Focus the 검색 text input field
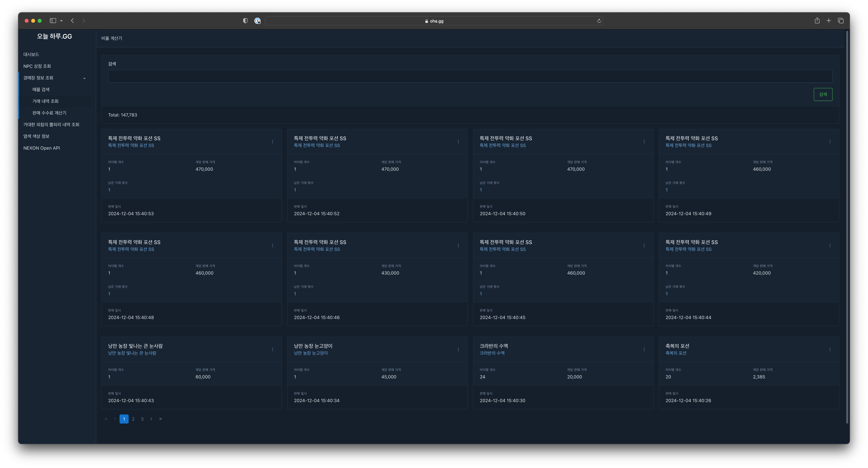The image size is (868, 468). pyautogui.click(x=470, y=76)
